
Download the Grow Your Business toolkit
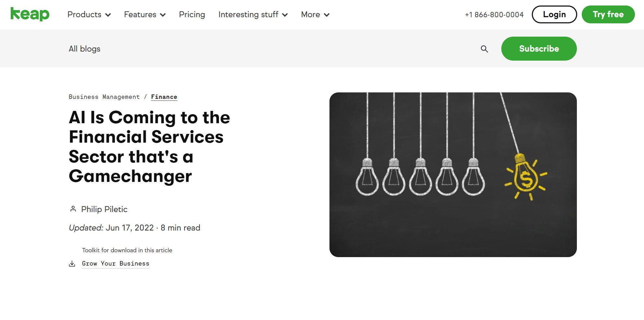pos(115,264)
